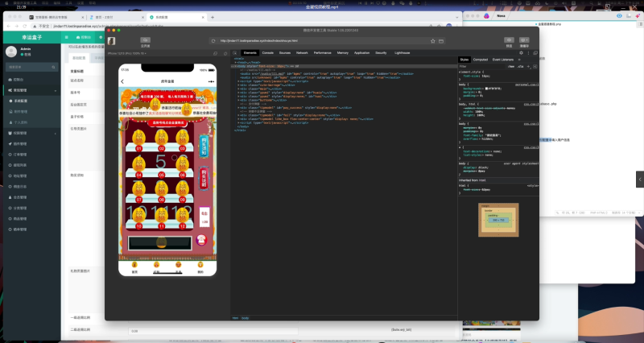Screen dimensions: 644x343
Task: Toggle the .cls class editor button
Action: (520, 67)
